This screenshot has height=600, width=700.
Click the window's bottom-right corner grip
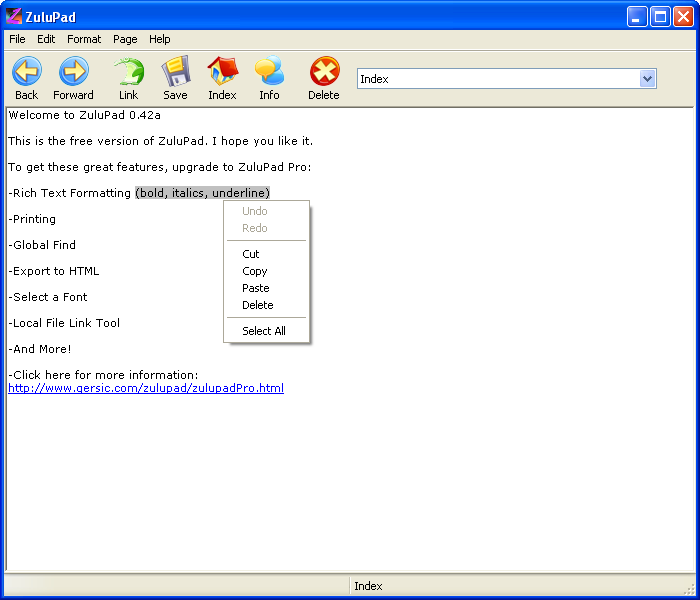689,590
